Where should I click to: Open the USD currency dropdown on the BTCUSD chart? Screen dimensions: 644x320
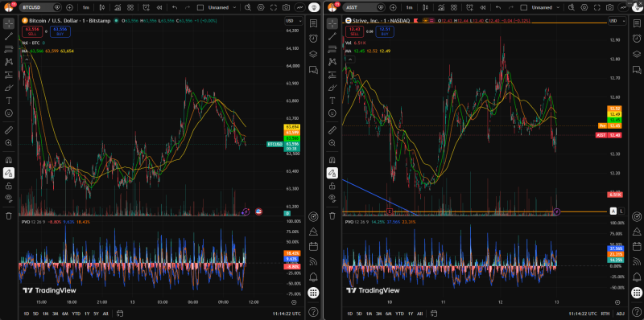click(294, 22)
